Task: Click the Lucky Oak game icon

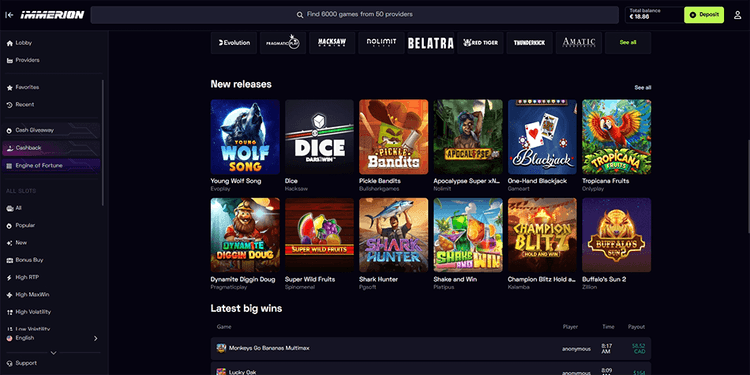Action: point(221,371)
